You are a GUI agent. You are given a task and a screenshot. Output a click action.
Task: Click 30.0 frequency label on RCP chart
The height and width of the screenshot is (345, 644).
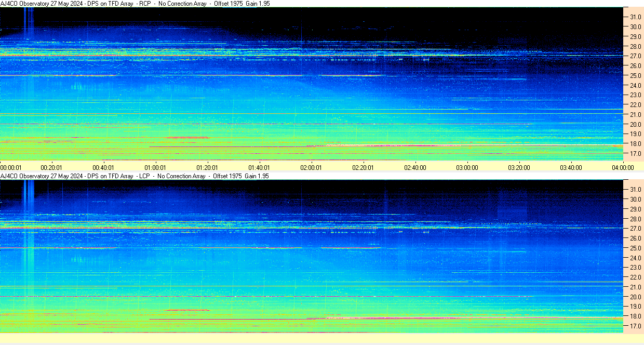[x=635, y=26]
